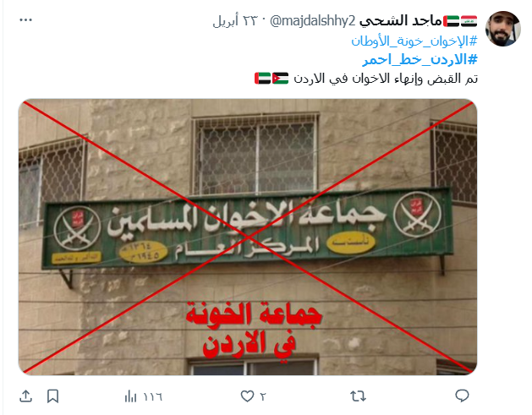The image size is (532, 415).
Task: Click the display name ماجد الشحي
Action: pyautogui.click(x=400, y=21)
